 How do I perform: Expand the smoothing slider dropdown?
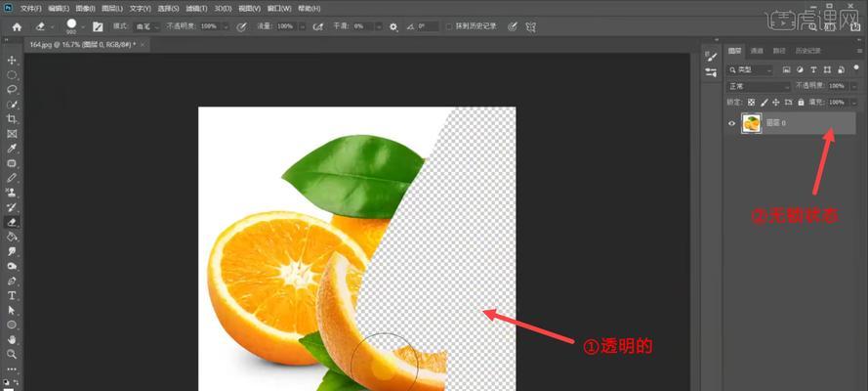pos(379,26)
